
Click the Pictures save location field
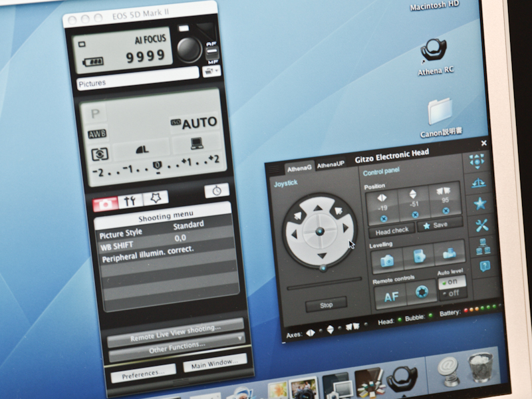(x=138, y=78)
